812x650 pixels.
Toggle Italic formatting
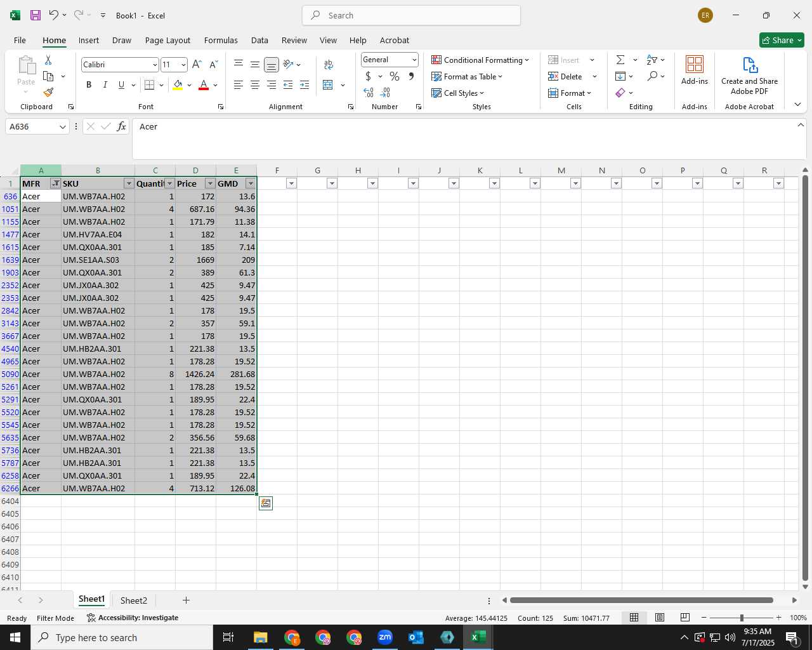click(105, 85)
